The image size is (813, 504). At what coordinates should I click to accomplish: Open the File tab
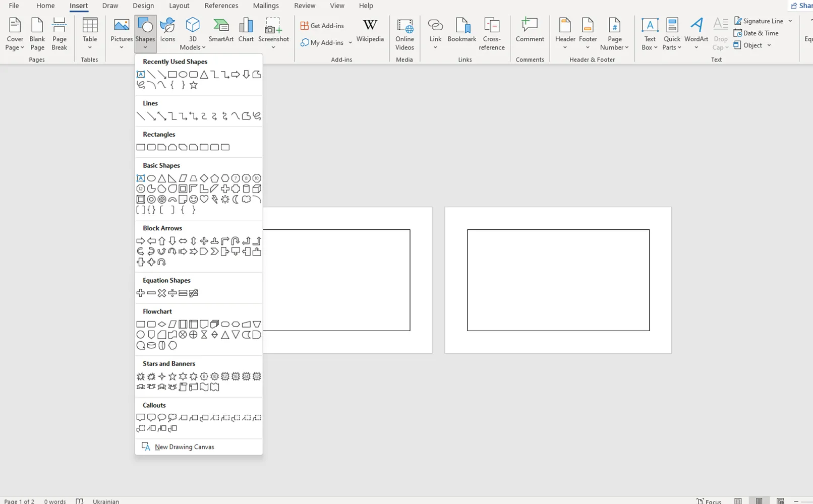14,6
